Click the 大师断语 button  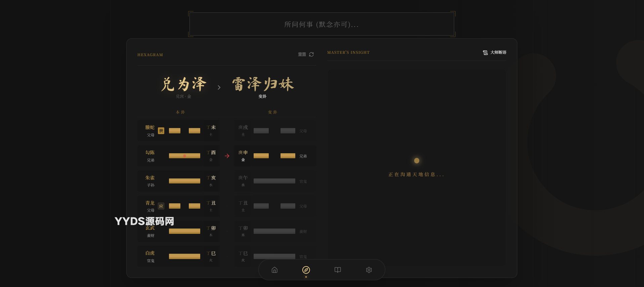click(x=498, y=52)
